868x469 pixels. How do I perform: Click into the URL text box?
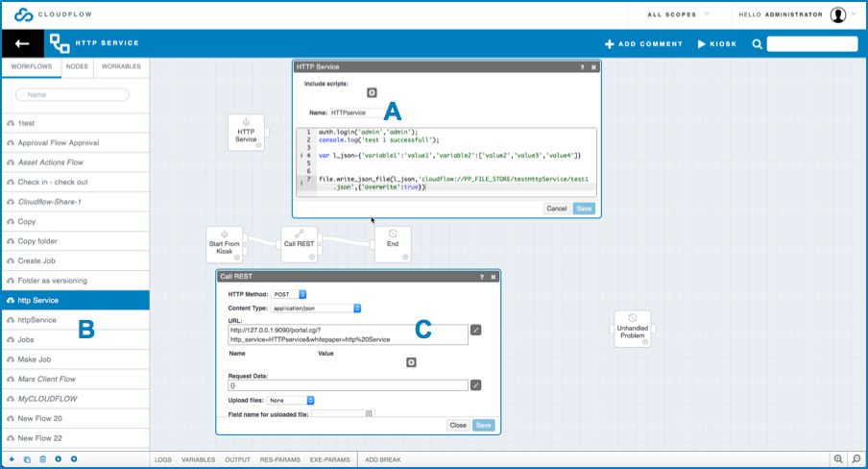(x=348, y=334)
